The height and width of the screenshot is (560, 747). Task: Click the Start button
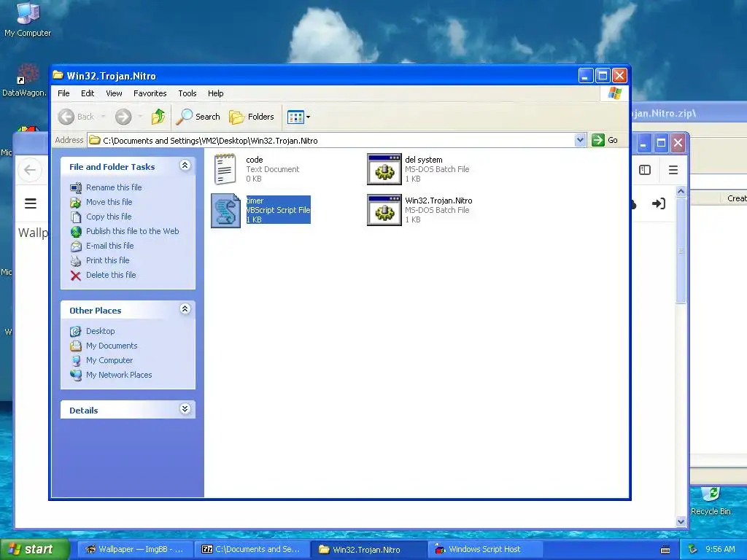click(x=34, y=549)
